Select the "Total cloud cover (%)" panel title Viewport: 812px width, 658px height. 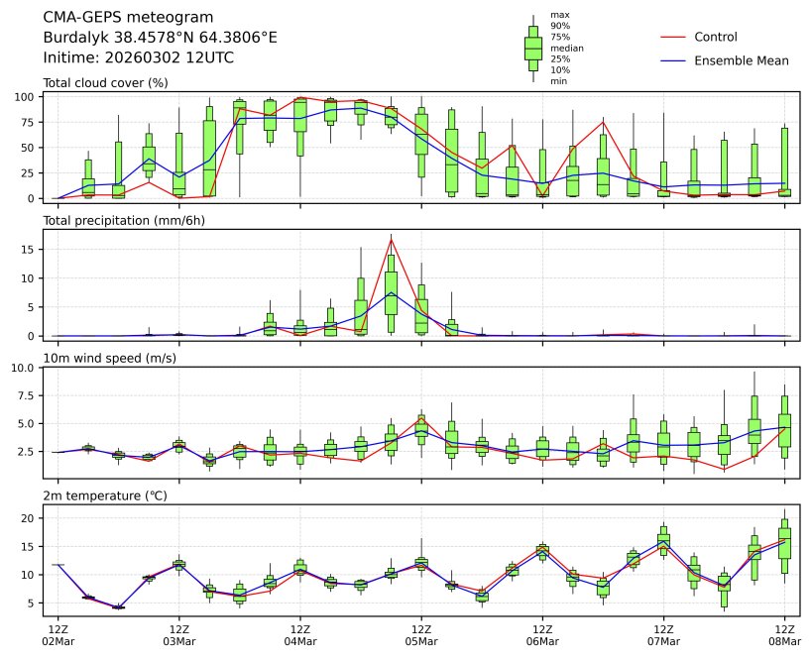click(x=105, y=82)
